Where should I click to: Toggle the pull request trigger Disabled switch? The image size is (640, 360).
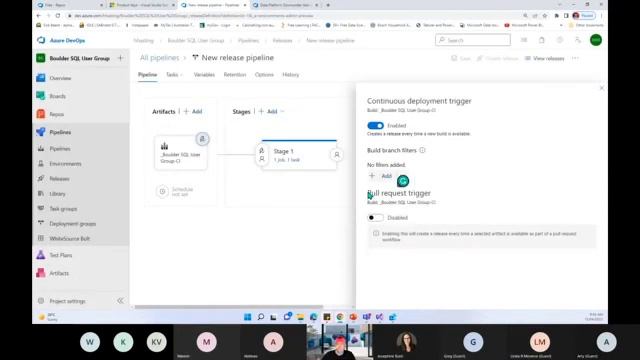tap(376, 218)
